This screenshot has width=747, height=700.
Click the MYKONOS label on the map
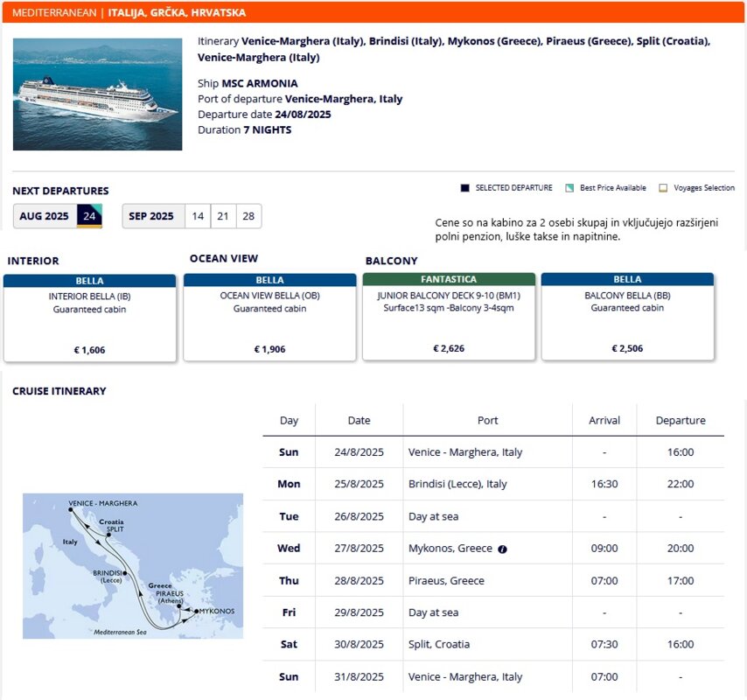pos(217,611)
